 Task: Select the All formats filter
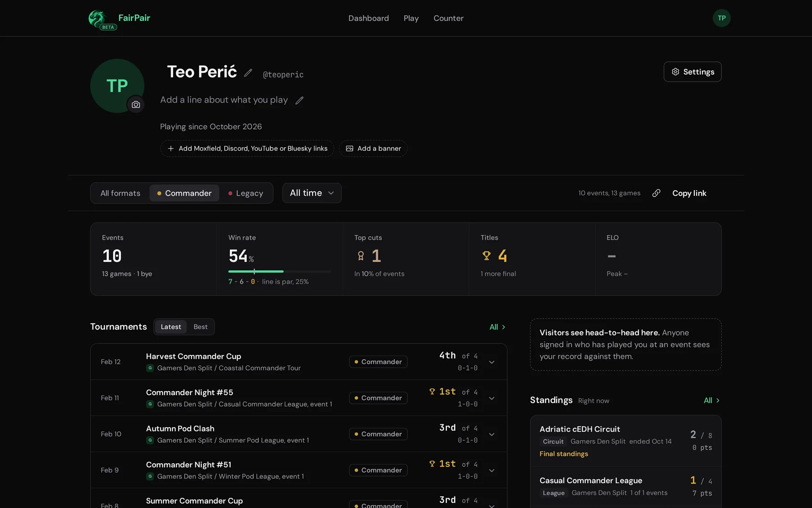120,193
